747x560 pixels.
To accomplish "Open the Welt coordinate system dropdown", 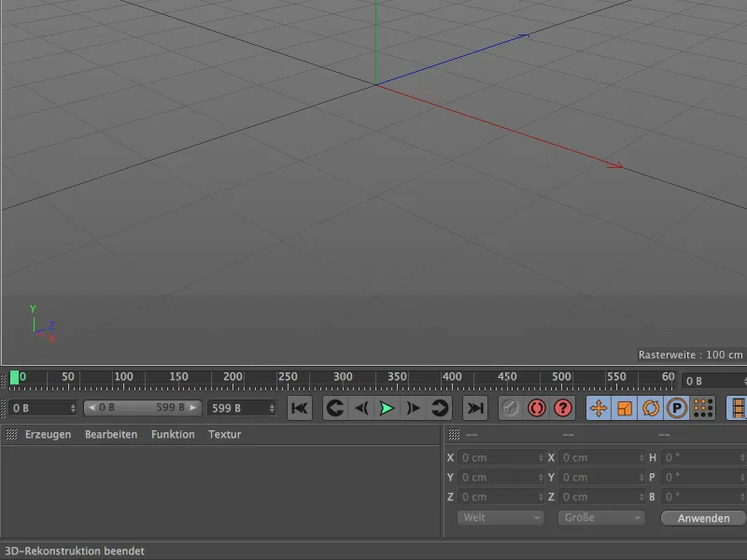I will tap(500, 518).
